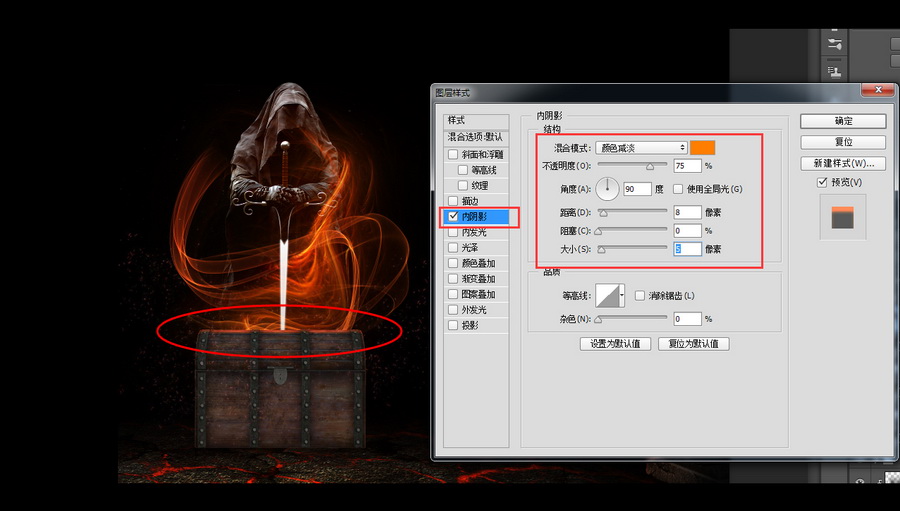Expand the contour picker dropdown arrow
This screenshot has height=511, width=900.
point(623,295)
